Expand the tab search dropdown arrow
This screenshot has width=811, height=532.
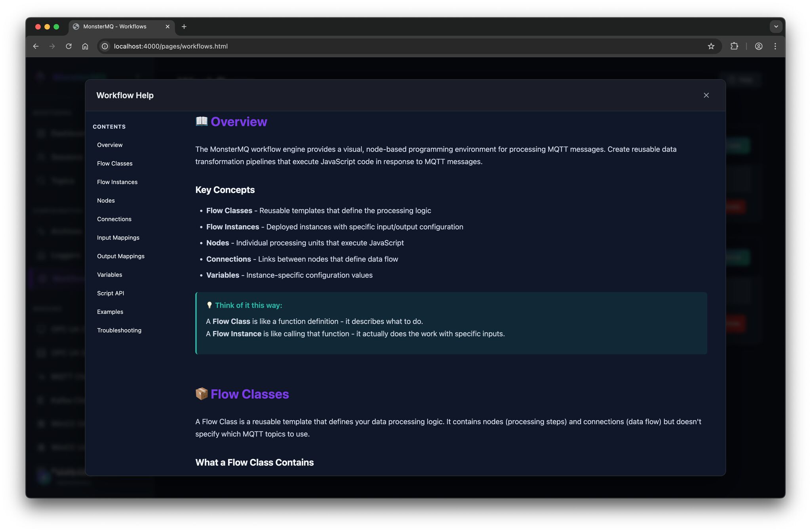pyautogui.click(x=776, y=27)
